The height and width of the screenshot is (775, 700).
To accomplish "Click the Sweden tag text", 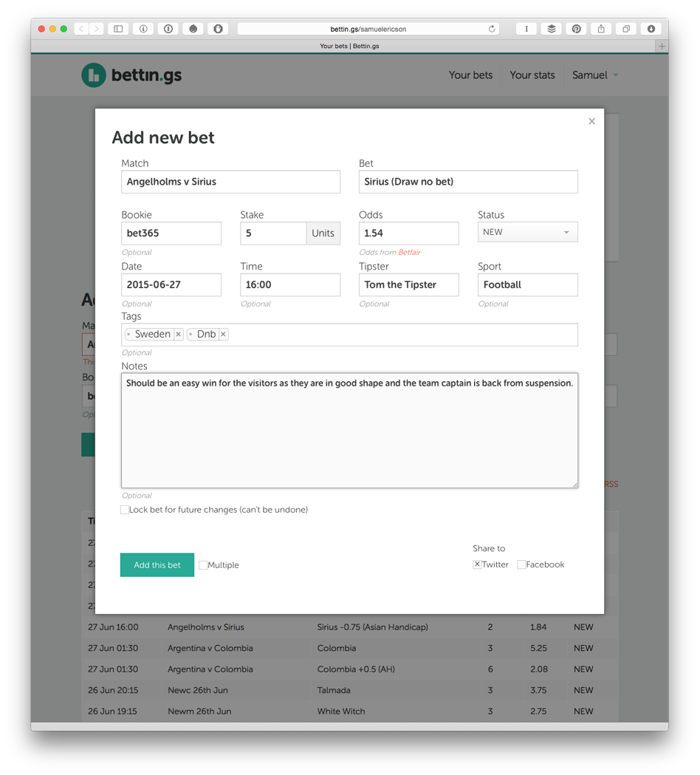I will click(153, 334).
